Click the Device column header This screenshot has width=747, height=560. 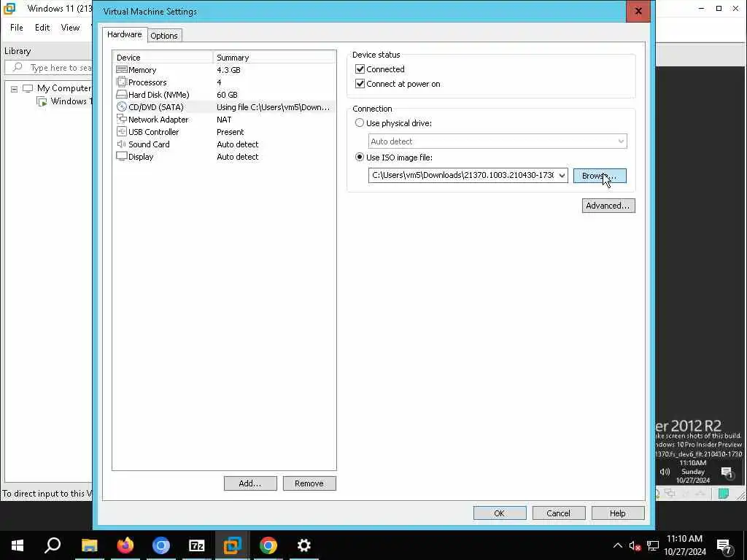163,58
